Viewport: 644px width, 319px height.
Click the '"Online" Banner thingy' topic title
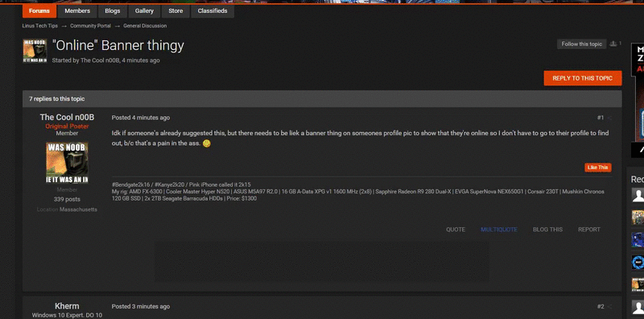click(x=118, y=46)
